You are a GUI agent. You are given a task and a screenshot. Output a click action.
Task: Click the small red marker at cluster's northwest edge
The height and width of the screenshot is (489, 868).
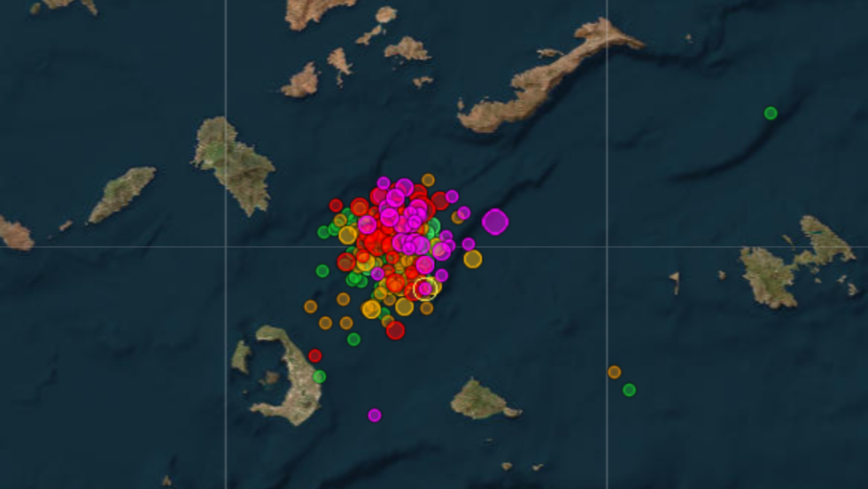point(336,206)
